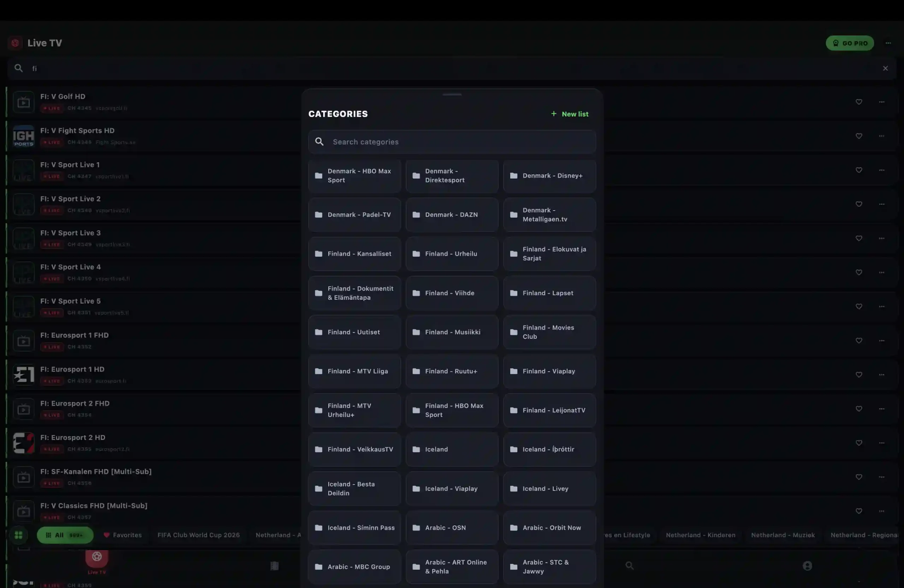The width and height of the screenshot is (904, 588).
Task: Toggle favorite heart for FI: V Sport Live 2
Action: click(x=858, y=204)
